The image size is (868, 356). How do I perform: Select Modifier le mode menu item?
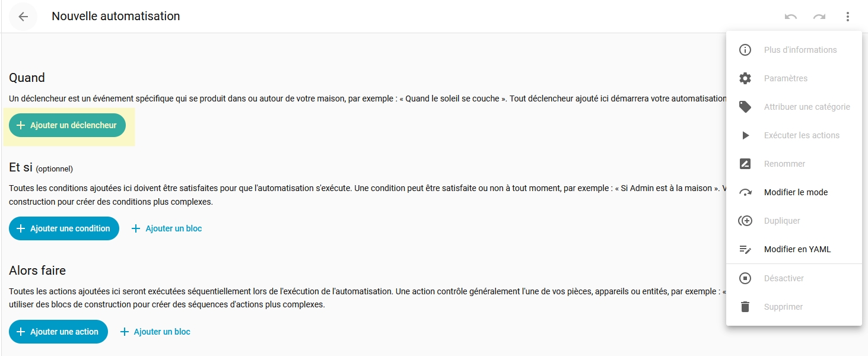pos(796,192)
